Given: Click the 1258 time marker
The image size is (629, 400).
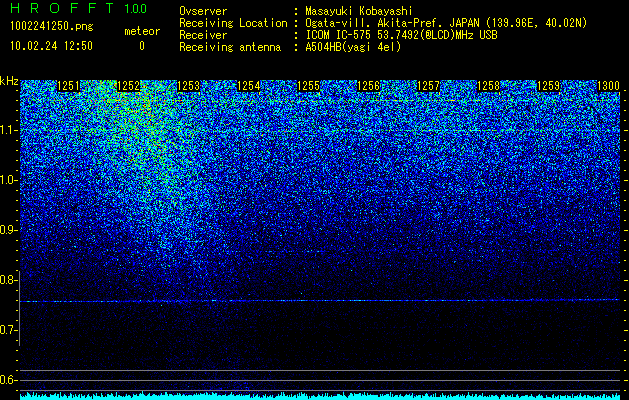Looking at the screenshot, I should (x=489, y=86).
